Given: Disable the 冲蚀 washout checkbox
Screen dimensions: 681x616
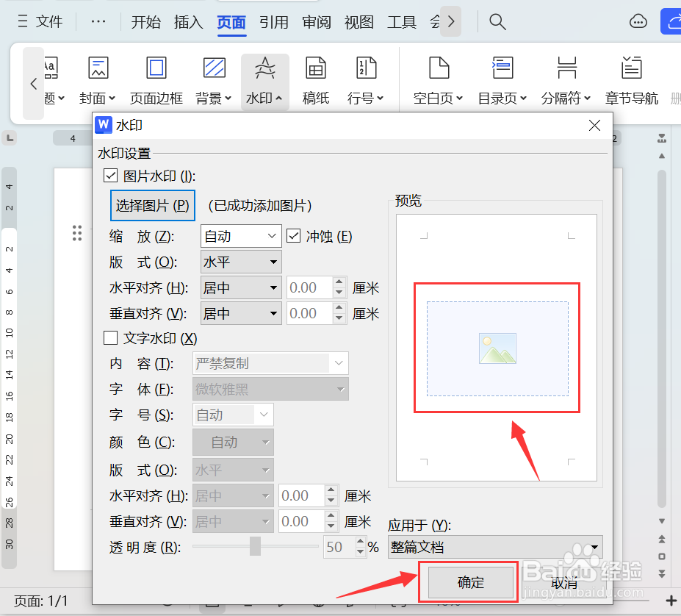Looking at the screenshot, I should [292, 235].
